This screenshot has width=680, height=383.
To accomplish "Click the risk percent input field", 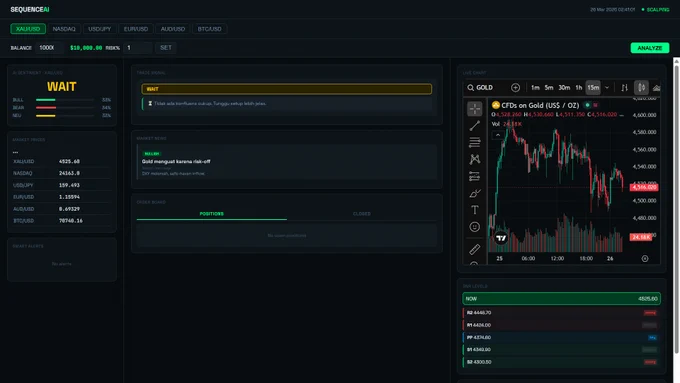I will tap(138, 48).
